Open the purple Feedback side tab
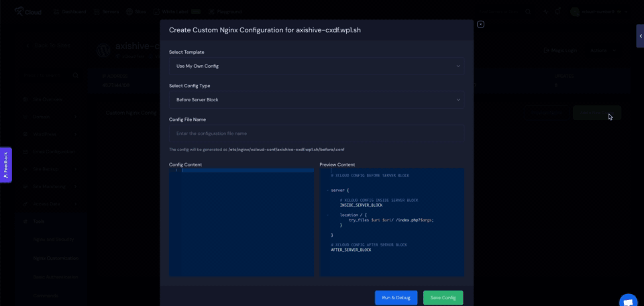644x306 pixels. pyautogui.click(x=6, y=164)
